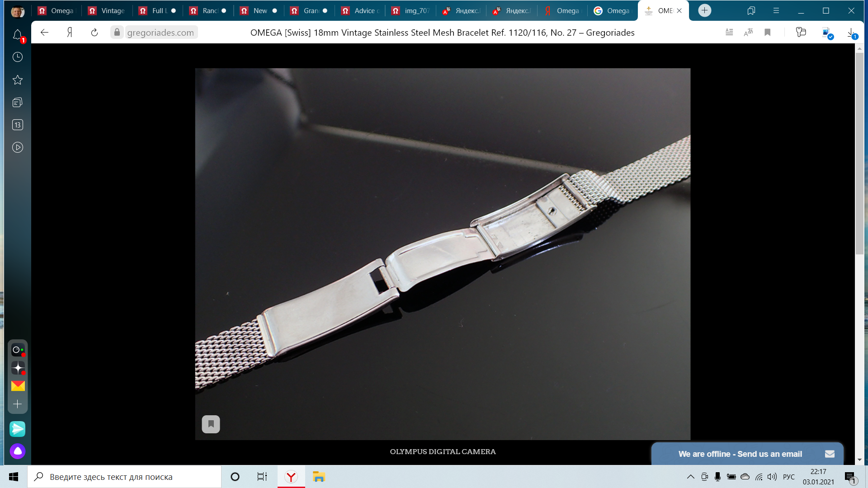Open browser hamburger menu
The image size is (868, 488).
[776, 10]
